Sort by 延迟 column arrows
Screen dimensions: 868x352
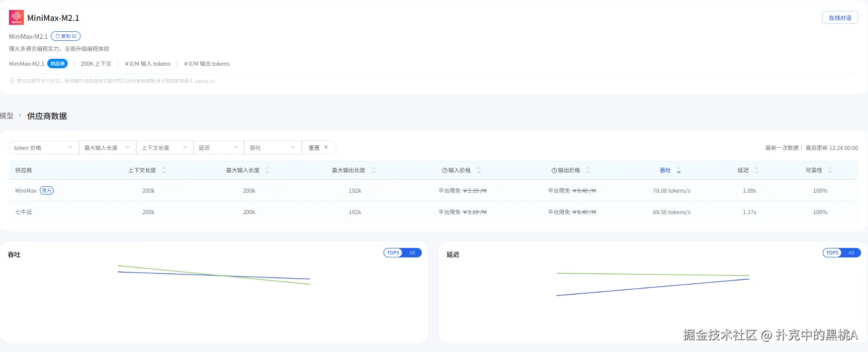(757, 170)
